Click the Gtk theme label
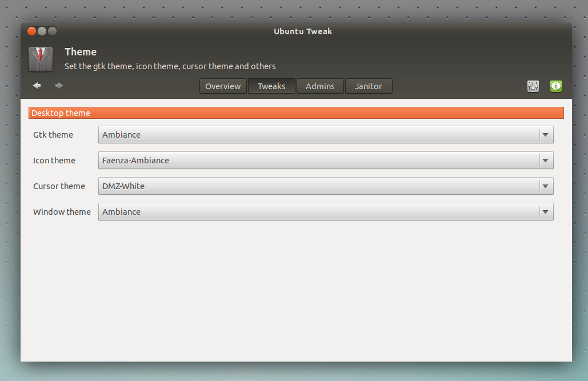 (x=53, y=135)
